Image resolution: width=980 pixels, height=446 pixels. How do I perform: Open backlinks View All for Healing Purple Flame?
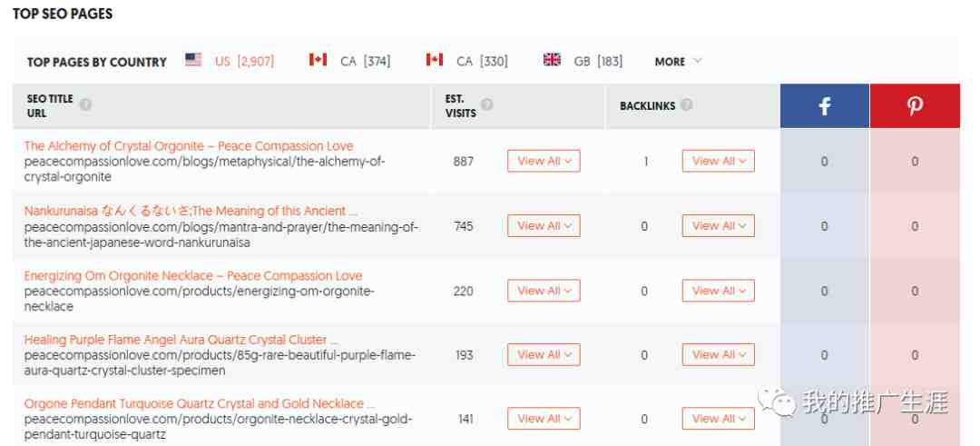click(x=718, y=355)
